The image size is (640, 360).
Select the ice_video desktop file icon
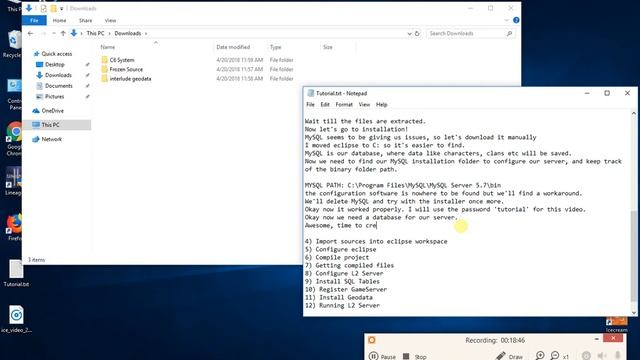pyautogui.click(x=16, y=318)
